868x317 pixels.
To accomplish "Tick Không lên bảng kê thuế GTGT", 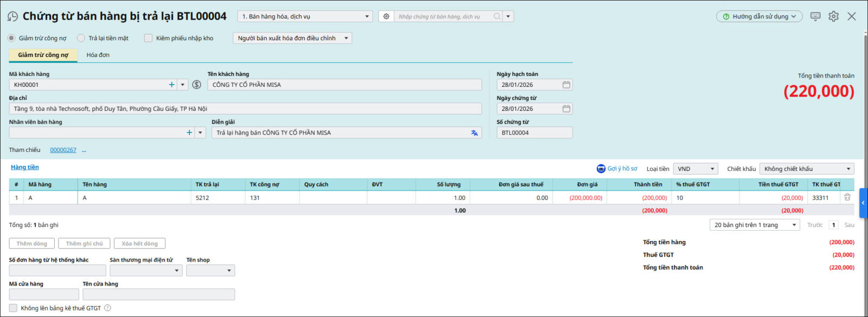I will coord(13,308).
